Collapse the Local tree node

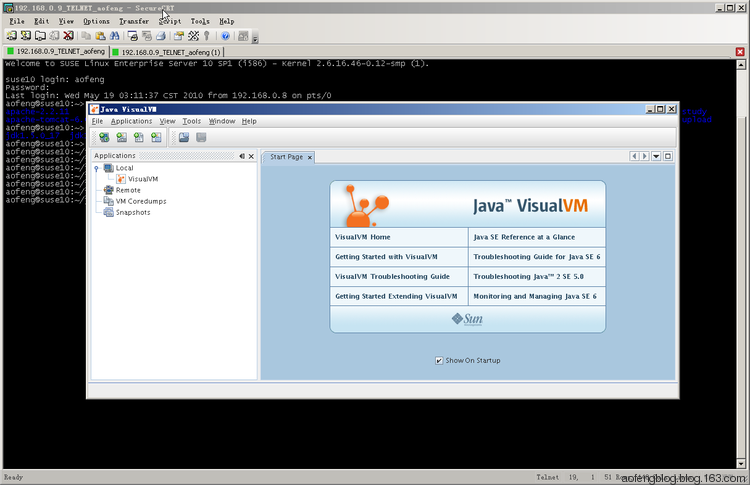tap(97, 168)
